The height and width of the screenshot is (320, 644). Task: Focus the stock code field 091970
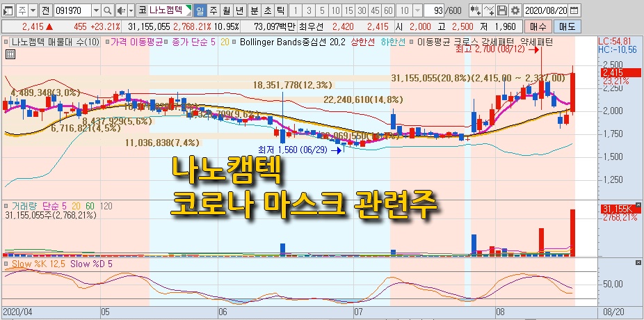click(72, 10)
